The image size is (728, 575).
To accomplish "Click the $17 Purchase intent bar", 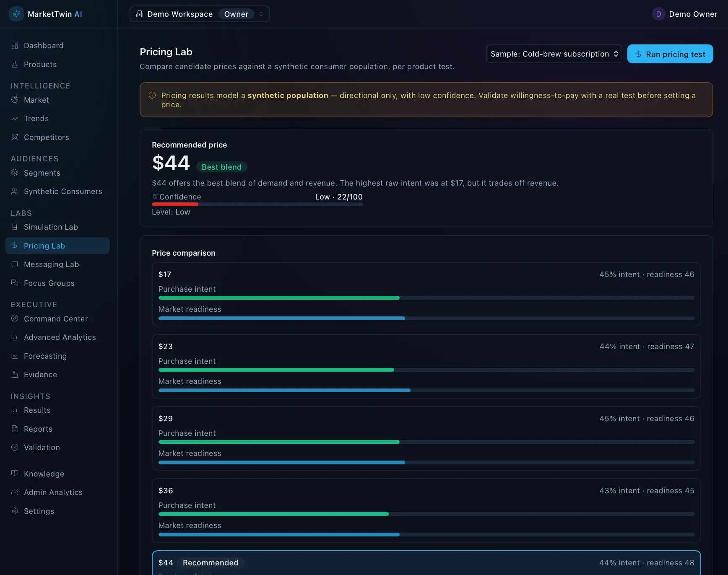I will pyautogui.click(x=426, y=298).
